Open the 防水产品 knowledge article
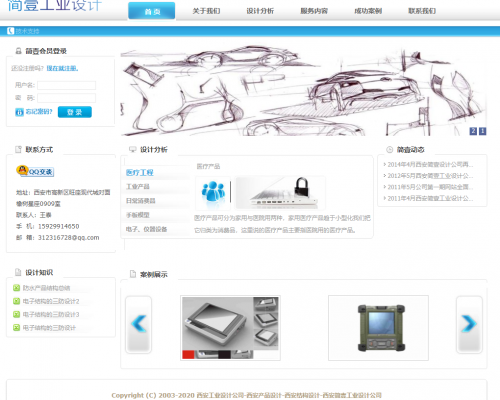 click(46, 288)
